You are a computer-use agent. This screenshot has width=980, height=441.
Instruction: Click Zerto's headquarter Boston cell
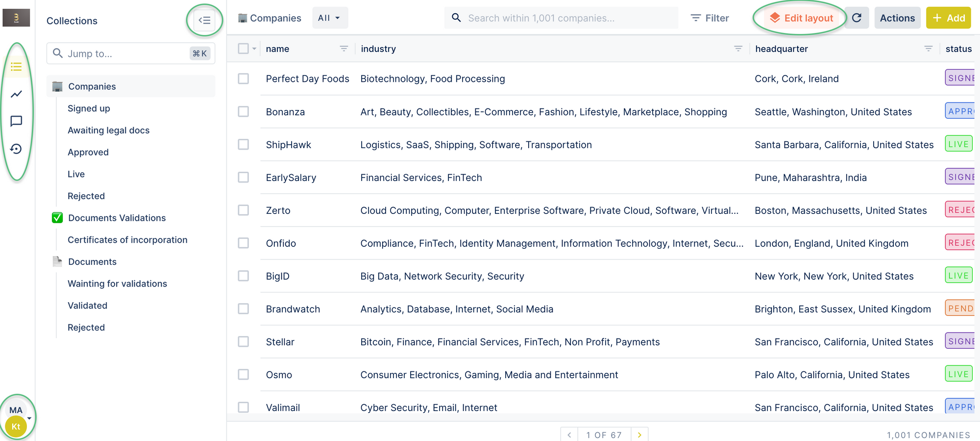[x=841, y=210]
